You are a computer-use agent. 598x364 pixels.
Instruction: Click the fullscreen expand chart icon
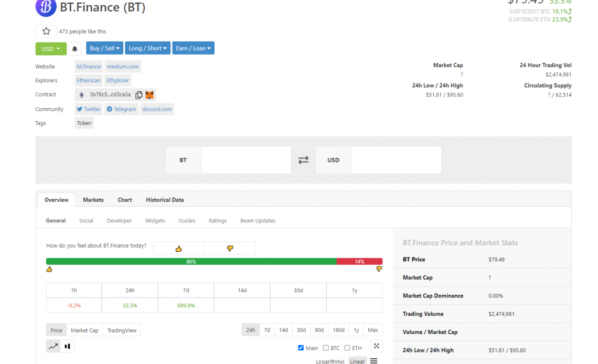[377, 346]
